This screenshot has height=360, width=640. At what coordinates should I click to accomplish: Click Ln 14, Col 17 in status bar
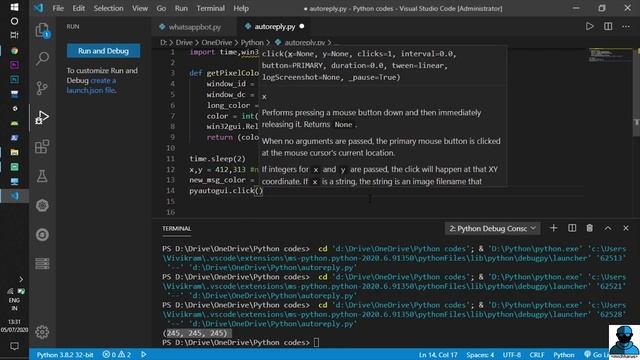point(438,355)
